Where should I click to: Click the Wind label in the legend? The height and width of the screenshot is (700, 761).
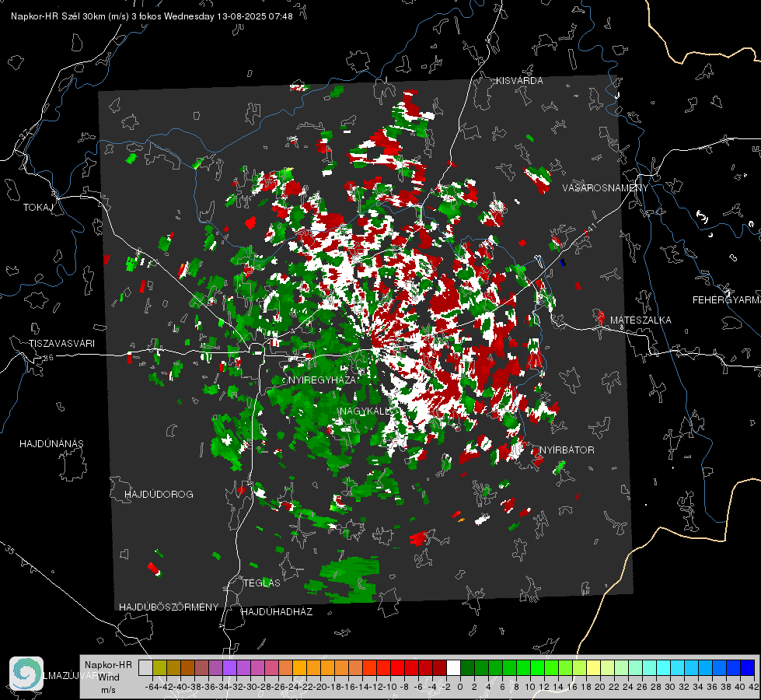(x=109, y=677)
